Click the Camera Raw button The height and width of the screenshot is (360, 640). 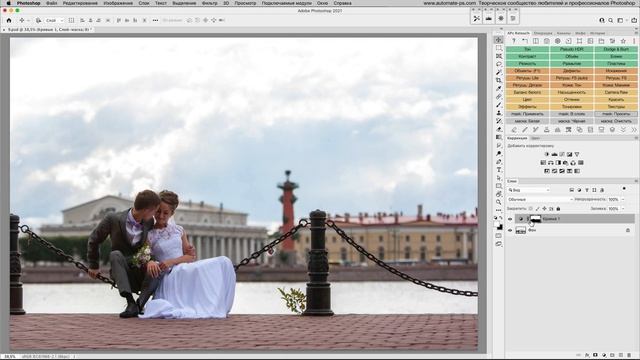[616, 92]
